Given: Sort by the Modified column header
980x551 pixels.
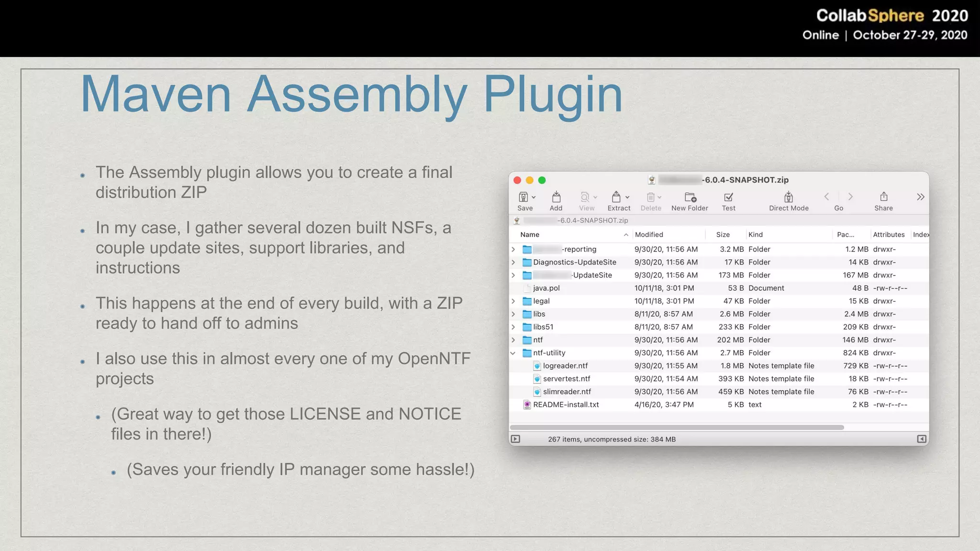Looking at the screenshot, I should tap(649, 234).
